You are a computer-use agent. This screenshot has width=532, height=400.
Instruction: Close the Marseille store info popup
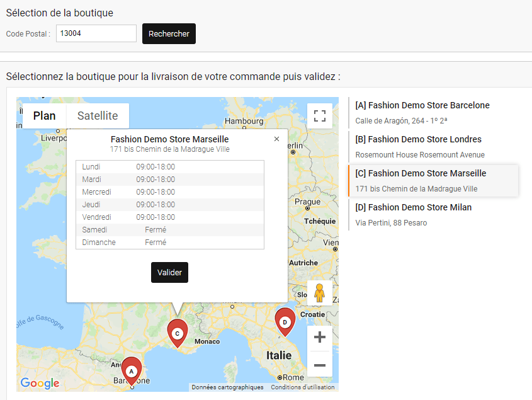pos(276,139)
